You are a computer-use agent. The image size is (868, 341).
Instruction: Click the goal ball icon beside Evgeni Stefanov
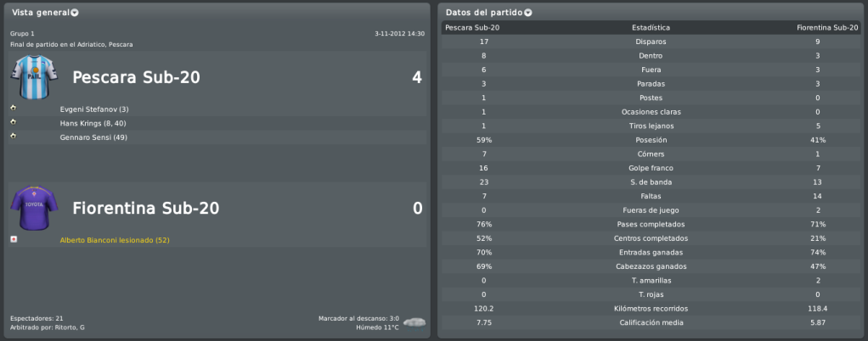tap(14, 108)
